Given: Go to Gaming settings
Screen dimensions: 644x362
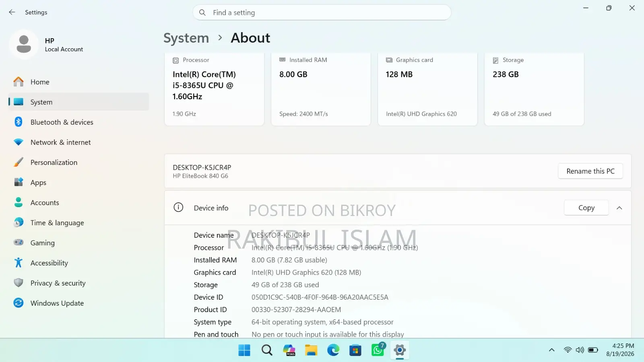Looking at the screenshot, I should 78,243.
